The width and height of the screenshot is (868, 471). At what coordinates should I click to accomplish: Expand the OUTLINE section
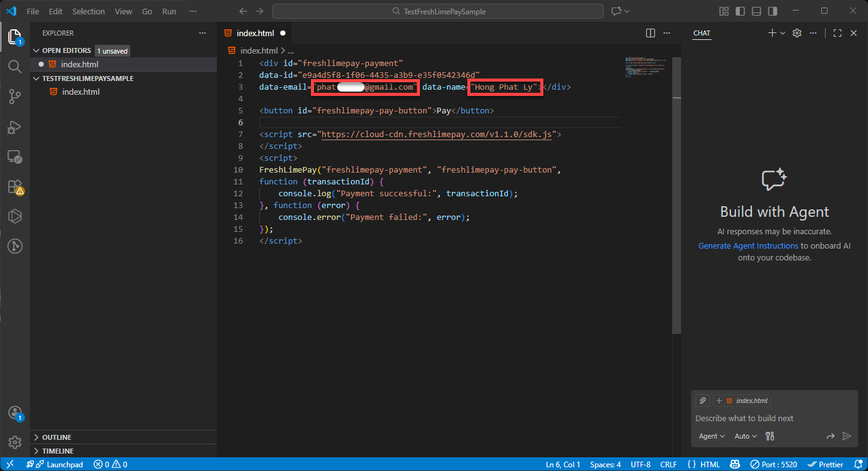click(x=57, y=437)
